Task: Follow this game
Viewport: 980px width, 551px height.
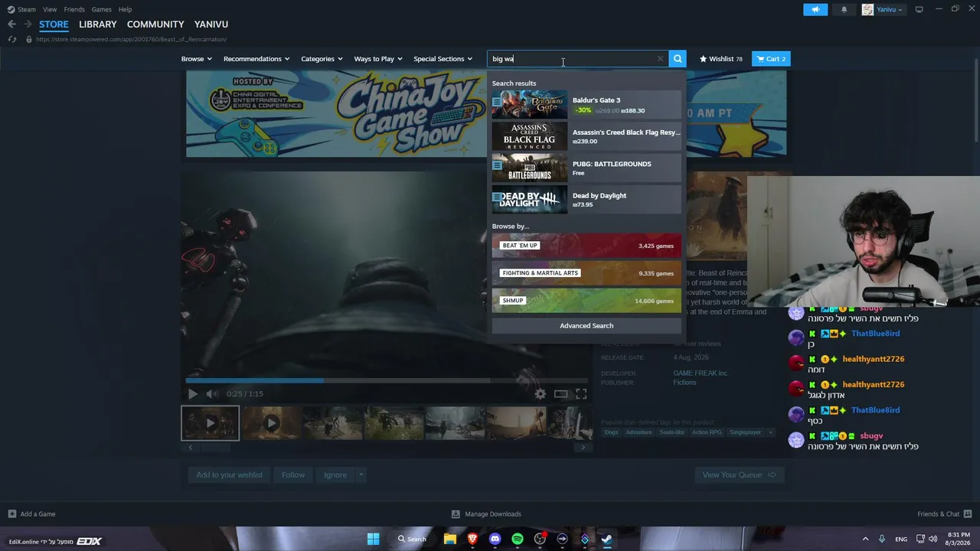Action: 292,475
